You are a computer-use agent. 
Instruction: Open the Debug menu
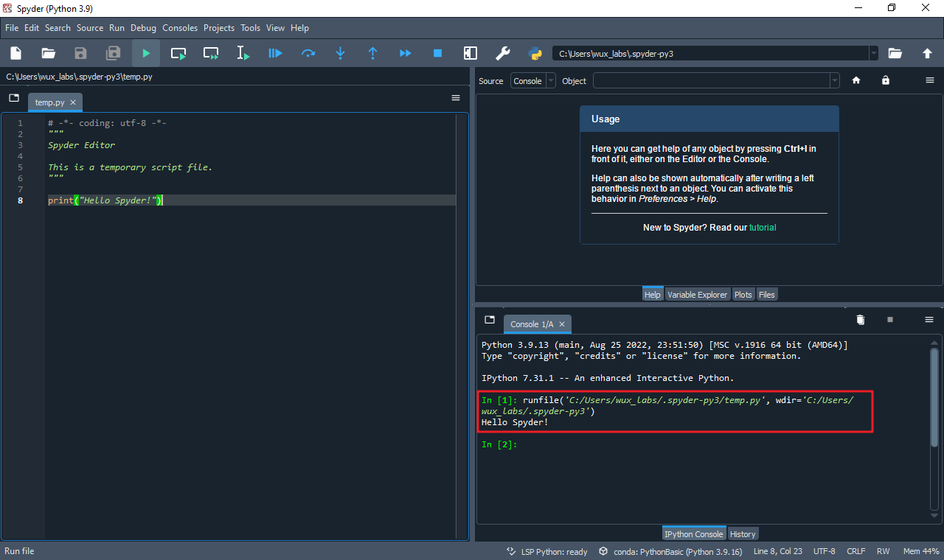pyautogui.click(x=144, y=28)
